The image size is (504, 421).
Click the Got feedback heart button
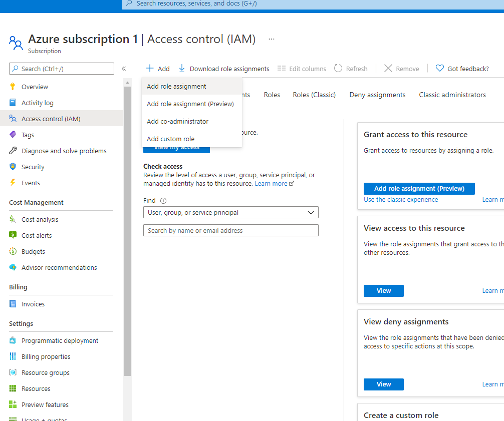point(462,69)
